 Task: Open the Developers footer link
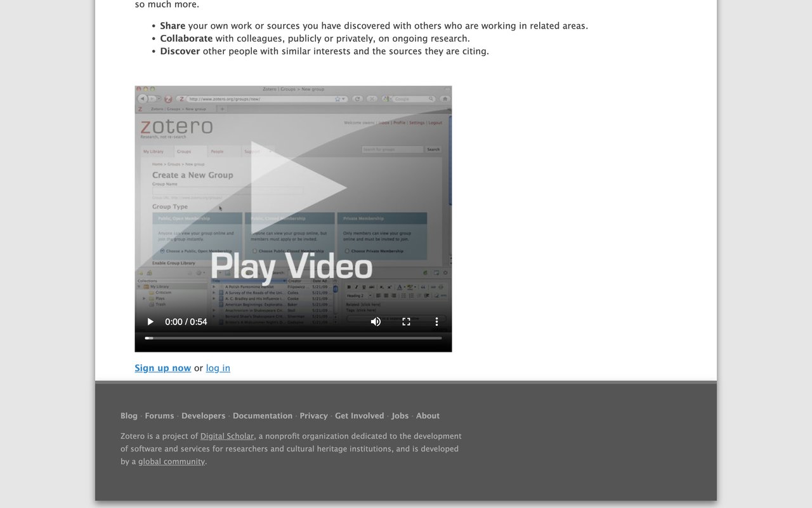(x=204, y=416)
